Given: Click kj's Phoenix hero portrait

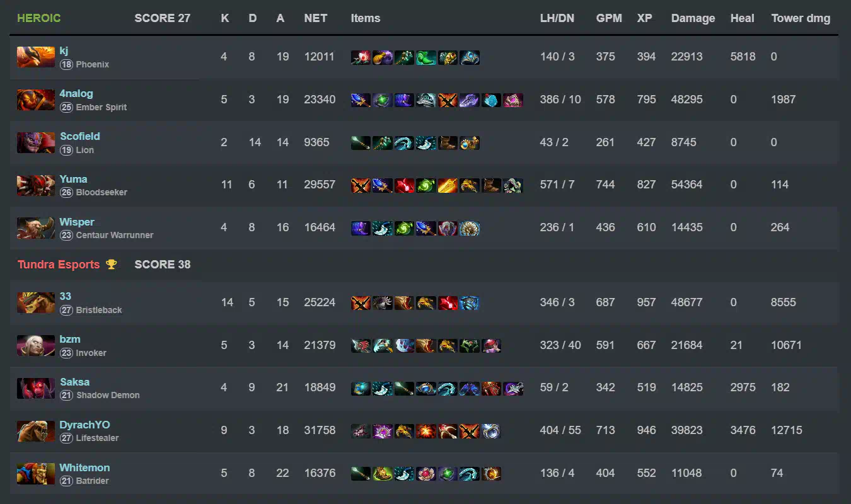Looking at the screenshot, I should 35,57.
